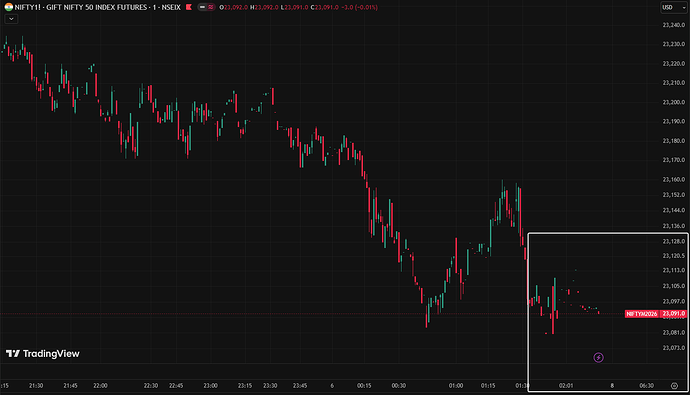690x395 pixels.
Task: Click the 23,128.0 price scale label
Action: pos(674,241)
